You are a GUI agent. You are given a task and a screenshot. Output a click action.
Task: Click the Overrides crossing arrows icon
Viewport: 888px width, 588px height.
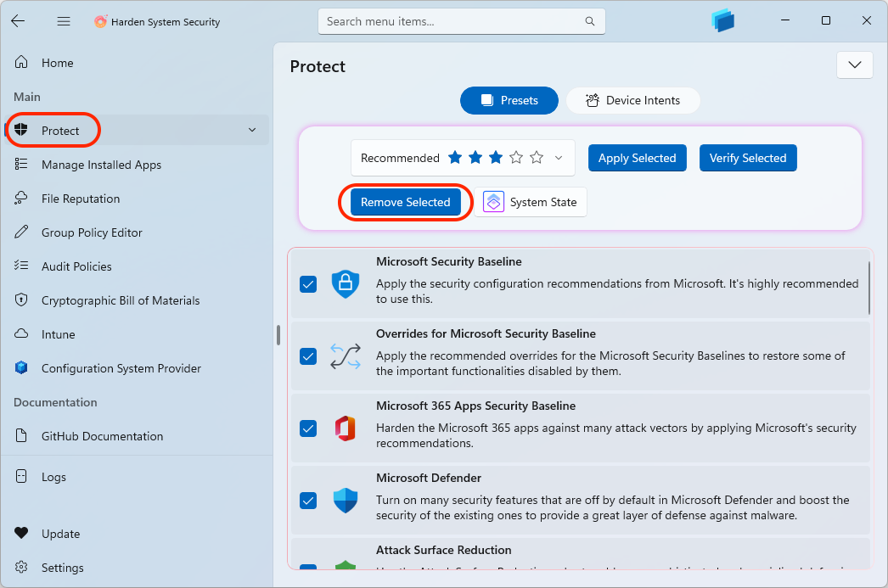345,356
